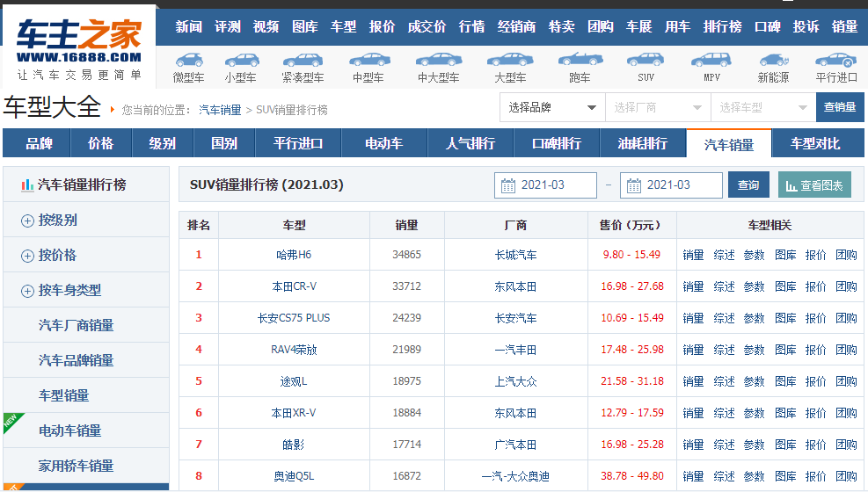This screenshot has height=492, width=868.
Task: Switch to the 油耗排行 tab
Action: (643, 144)
